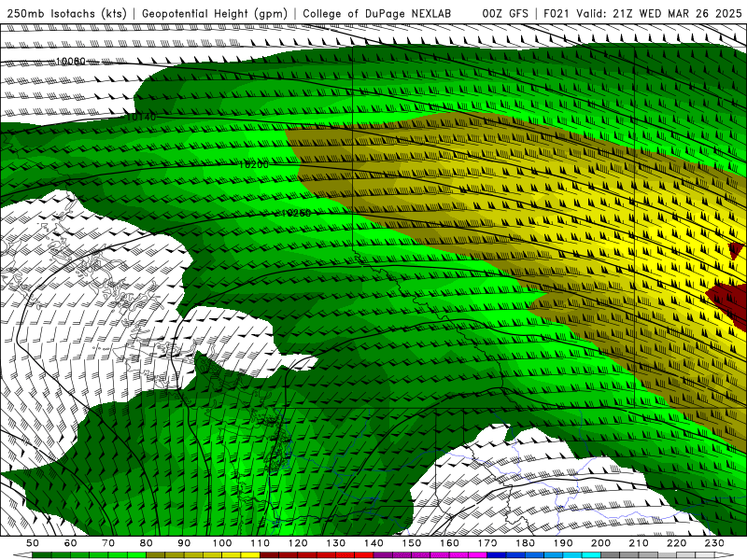Click the 'Geopotential Height (gpm)' header label

click(215, 13)
